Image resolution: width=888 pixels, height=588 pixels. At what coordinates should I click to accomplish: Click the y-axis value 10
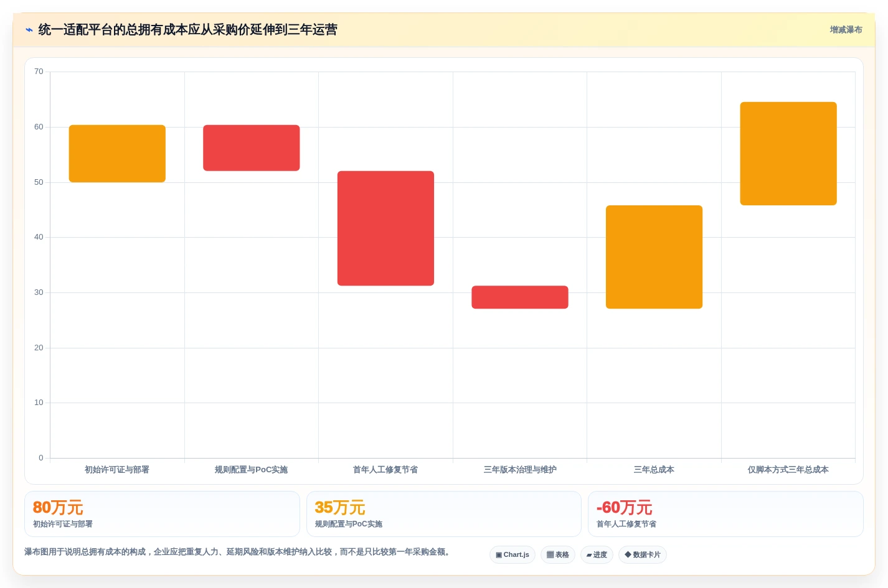pos(39,403)
